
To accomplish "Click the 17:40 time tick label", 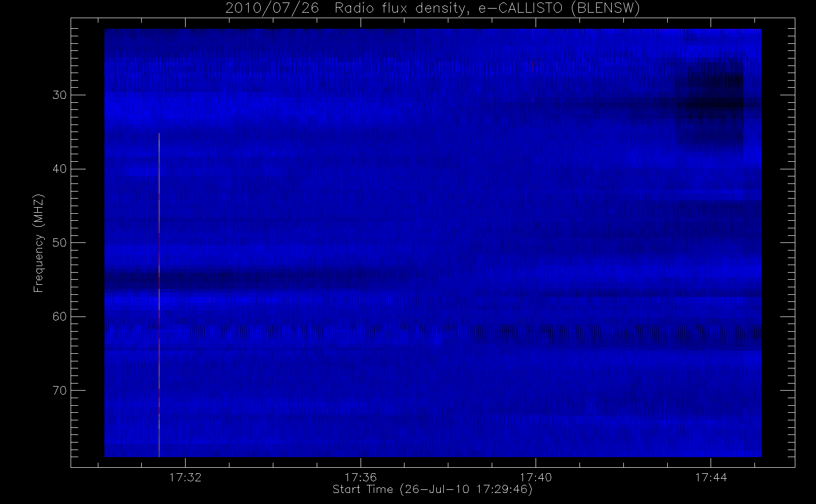I will click(x=536, y=477).
